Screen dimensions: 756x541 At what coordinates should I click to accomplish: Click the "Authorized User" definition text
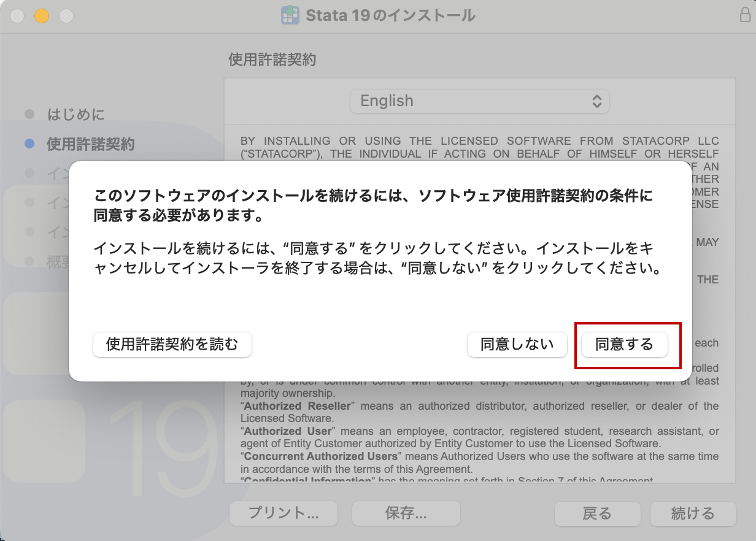(481, 437)
